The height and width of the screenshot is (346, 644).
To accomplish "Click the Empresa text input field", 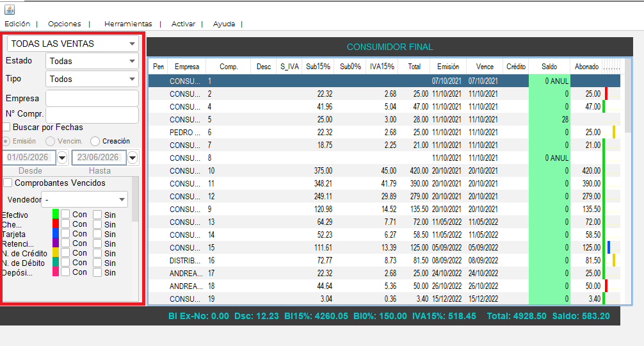I will (92, 98).
